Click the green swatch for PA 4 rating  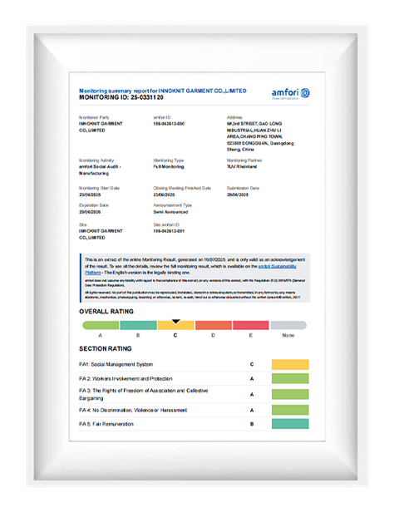point(290,410)
